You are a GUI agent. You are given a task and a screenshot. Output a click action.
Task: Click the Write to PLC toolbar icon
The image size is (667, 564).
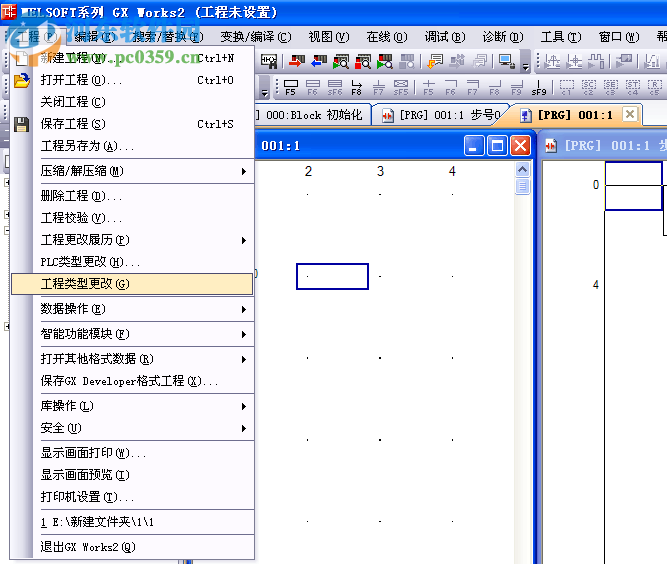point(296,61)
